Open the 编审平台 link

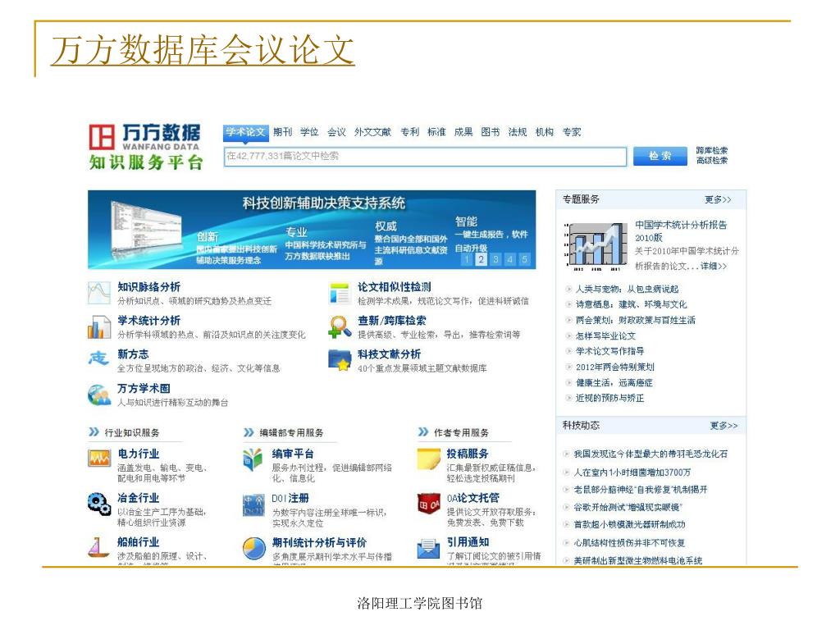293,454
